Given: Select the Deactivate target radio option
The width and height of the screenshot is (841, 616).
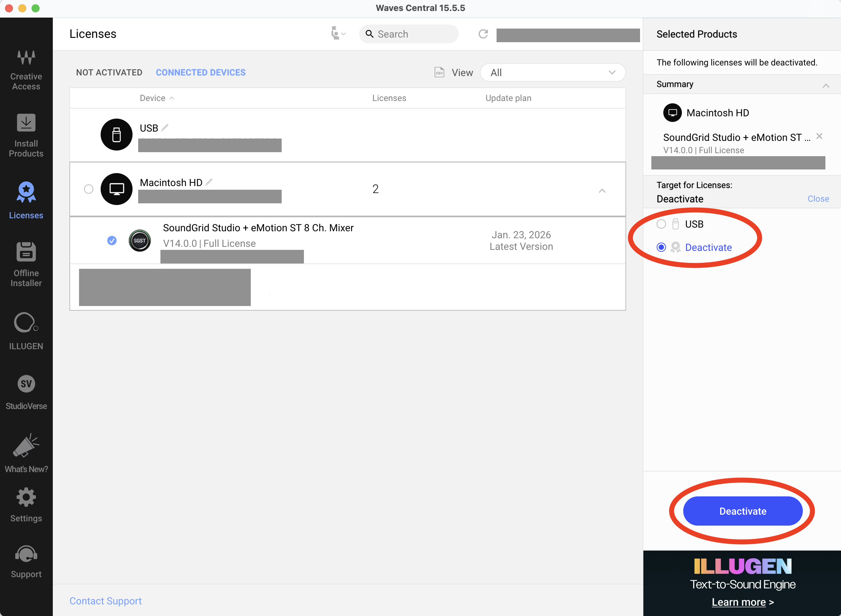Looking at the screenshot, I should [661, 247].
